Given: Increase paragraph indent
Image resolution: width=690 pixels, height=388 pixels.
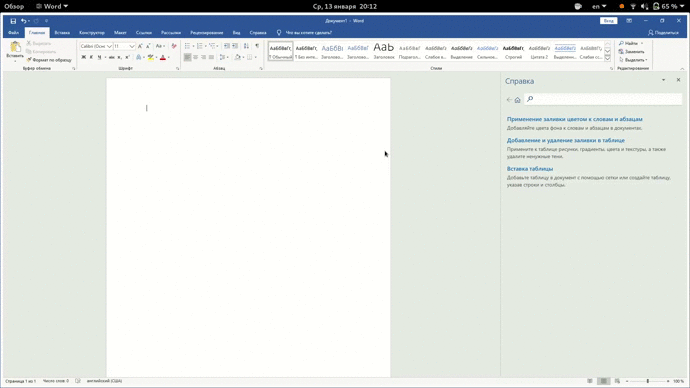Looking at the screenshot, I should [x=235, y=46].
